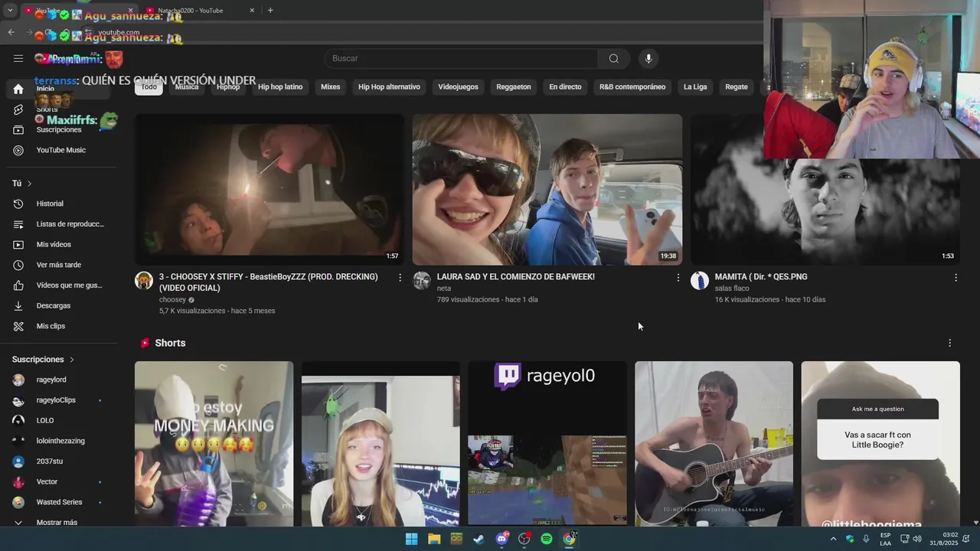Image resolution: width=980 pixels, height=551 pixels.
Task: Open Steam from taskbar
Action: coord(479,539)
